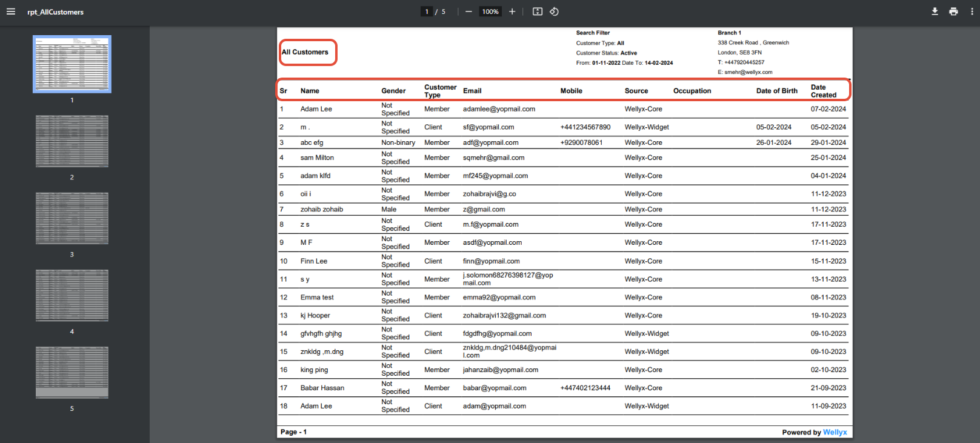The image size is (980, 443).
Task: Click the name sam Milton
Action: click(317, 158)
